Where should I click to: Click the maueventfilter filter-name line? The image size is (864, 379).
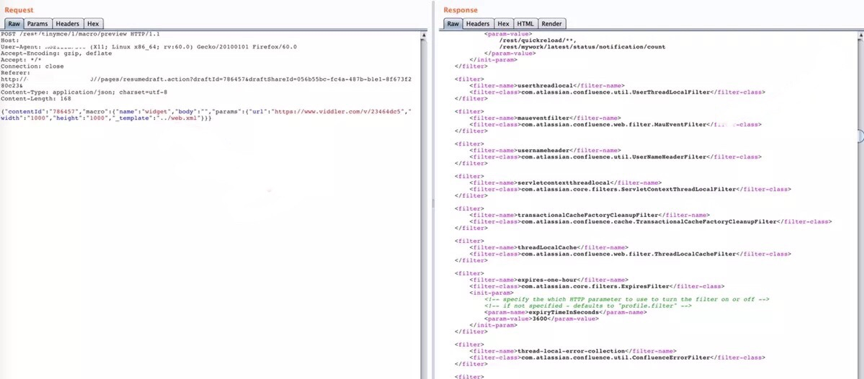point(545,118)
